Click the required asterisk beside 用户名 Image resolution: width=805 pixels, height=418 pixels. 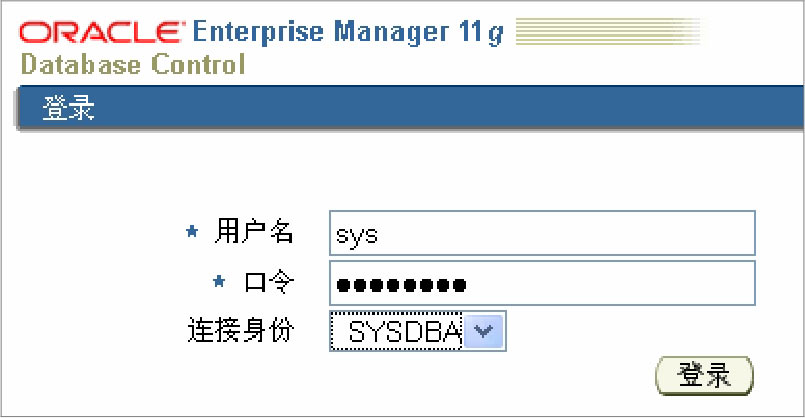[x=193, y=233]
